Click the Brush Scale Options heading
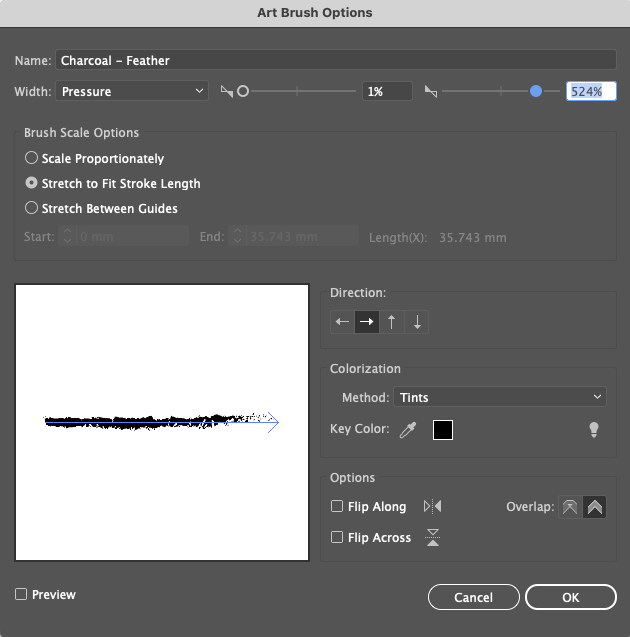Screen dimensions: 630x637 (81, 132)
